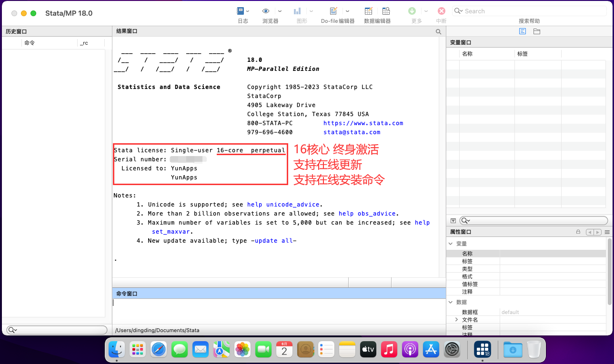This screenshot has width=614, height=364.
Task: Collapse the 变量 section in 属性窗口
Action: pyautogui.click(x=451, y=244)
